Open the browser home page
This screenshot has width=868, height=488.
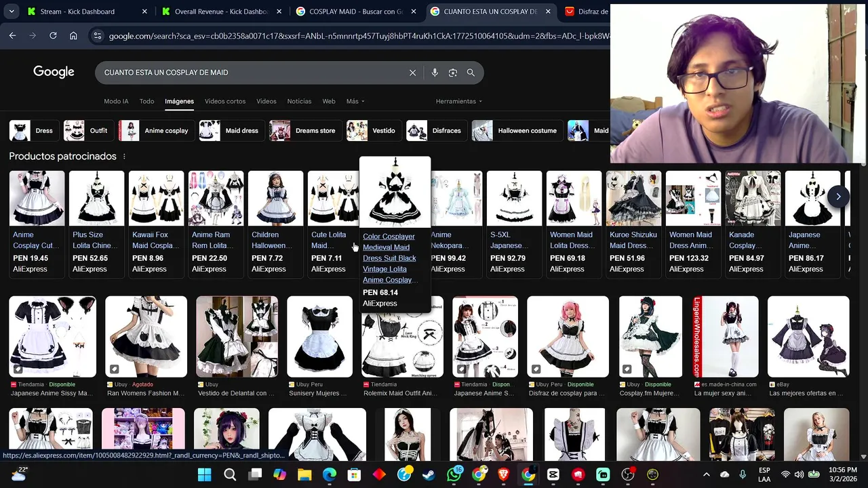click(73, 35)
